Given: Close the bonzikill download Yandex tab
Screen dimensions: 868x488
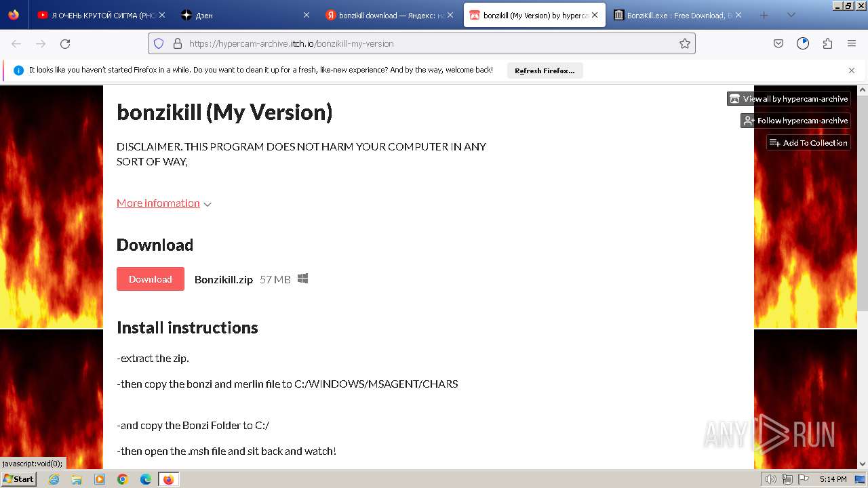Looking at the screenshot, I should 450,15.
